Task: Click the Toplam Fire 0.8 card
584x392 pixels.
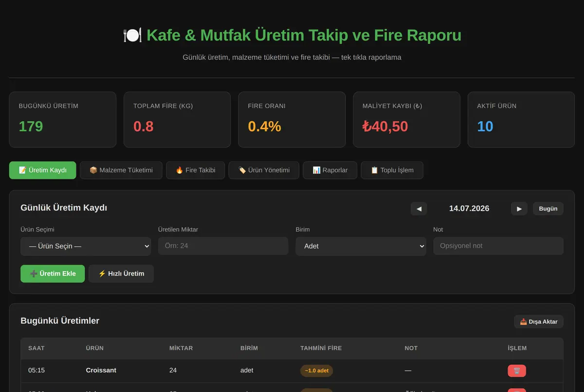Action: pyautogui.click(x=177, y=120)
